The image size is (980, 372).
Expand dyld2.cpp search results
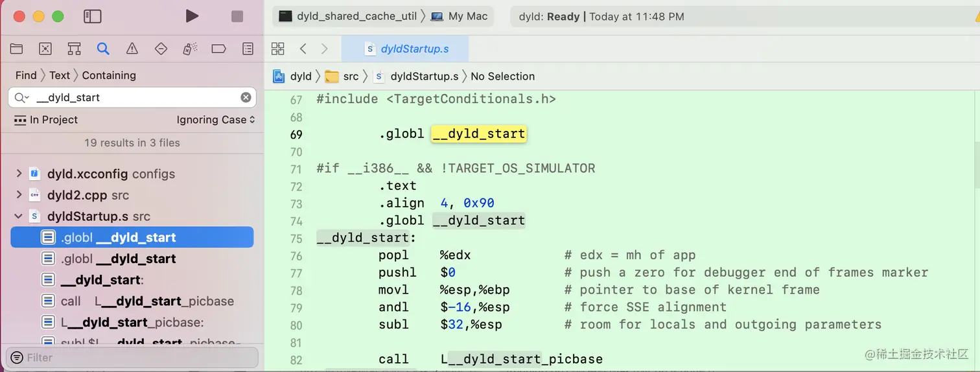click(x=19, y=195)
